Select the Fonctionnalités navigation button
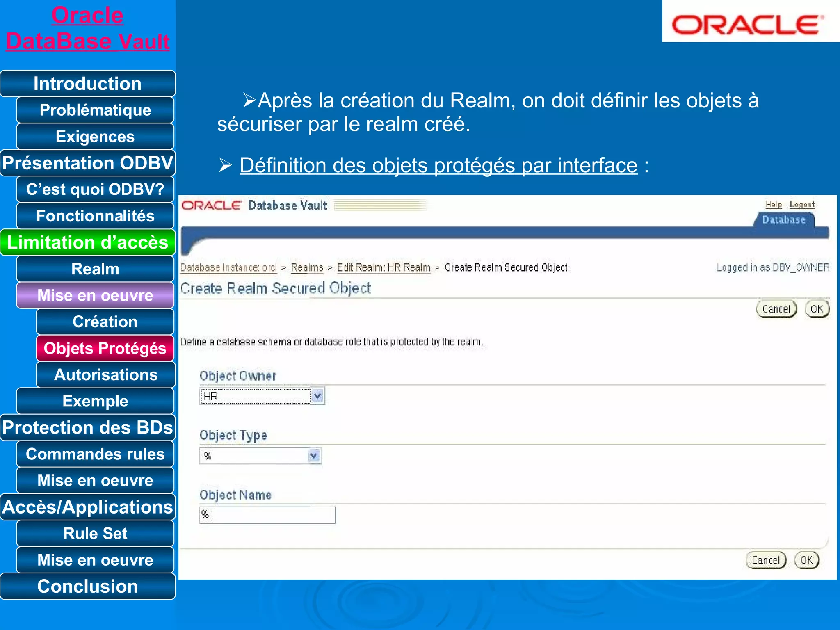The width and height of the screenshot is (840, 630). pyautogui.click(x=95, y=216)
